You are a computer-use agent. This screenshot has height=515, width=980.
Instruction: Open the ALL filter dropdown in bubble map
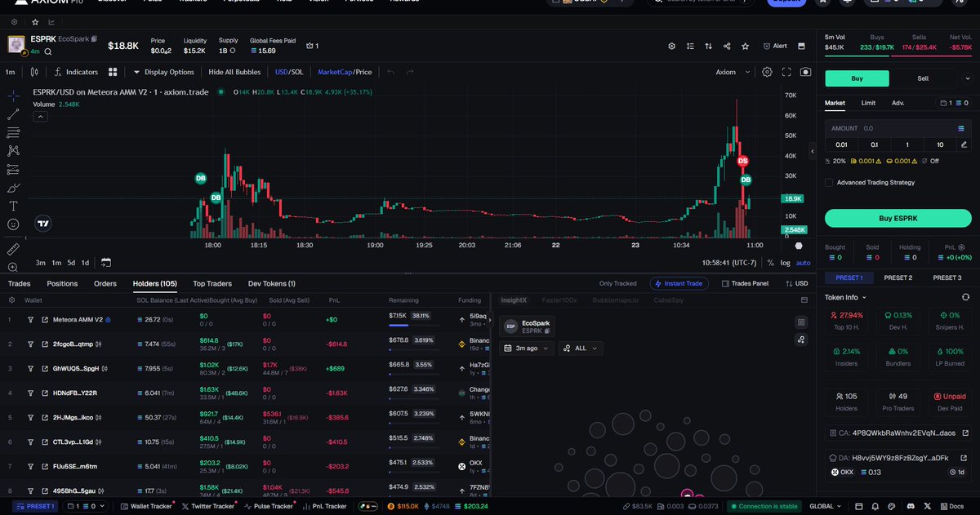(x=581, y=348)
